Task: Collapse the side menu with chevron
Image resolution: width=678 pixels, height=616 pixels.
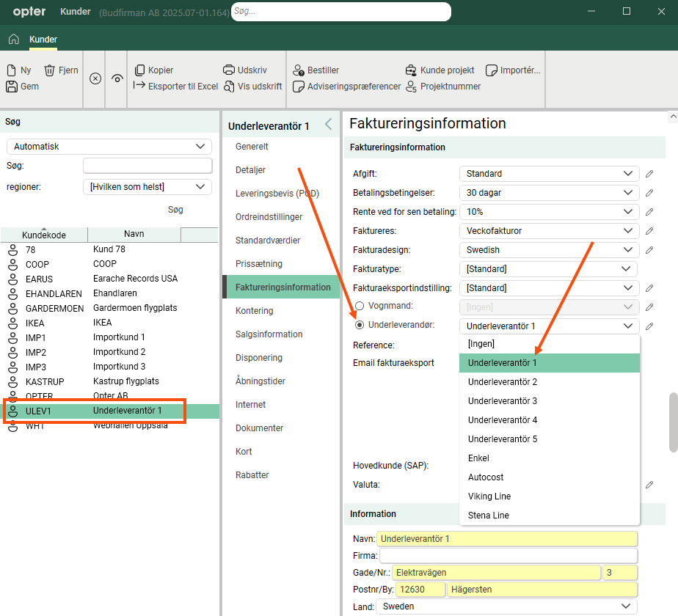Action: 328,124
